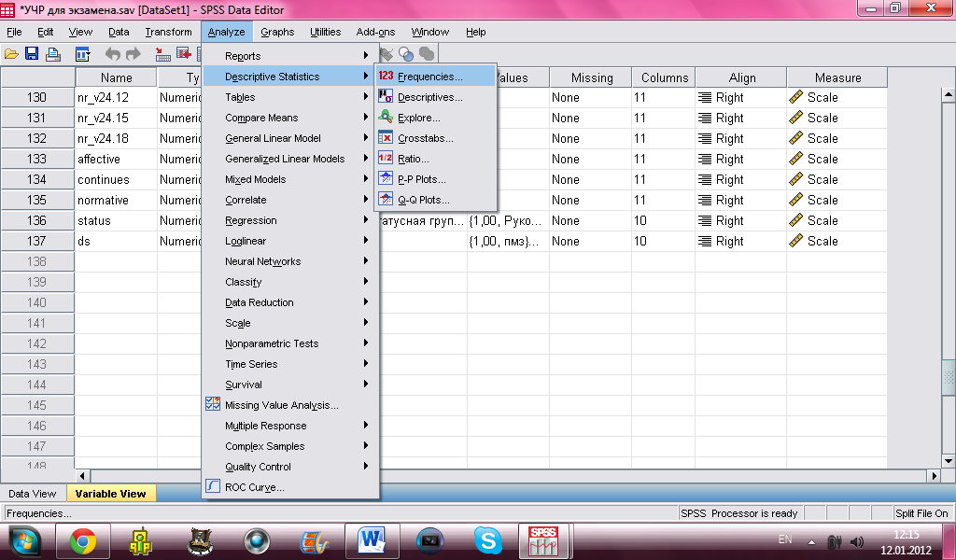Open the Graphs menu
Viewport: 956px width, 560px height.
(x=277, y=32)
